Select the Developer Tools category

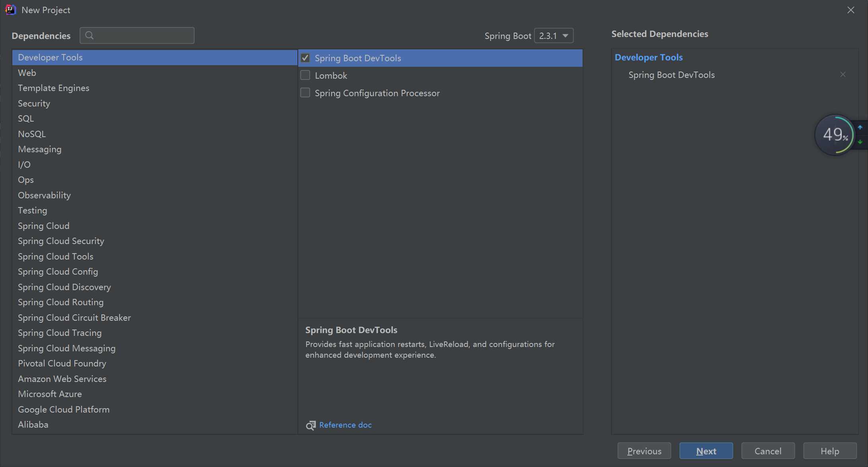coord(155,57)
